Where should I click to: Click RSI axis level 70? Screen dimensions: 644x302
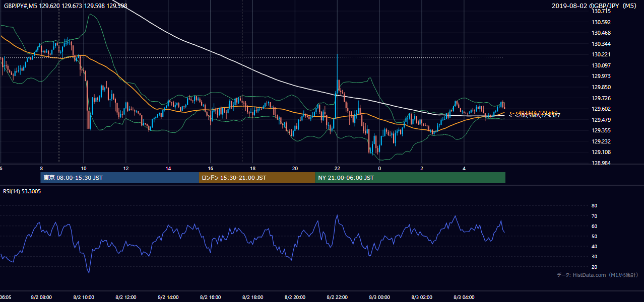pyautogui.click(x=594, y=216)
